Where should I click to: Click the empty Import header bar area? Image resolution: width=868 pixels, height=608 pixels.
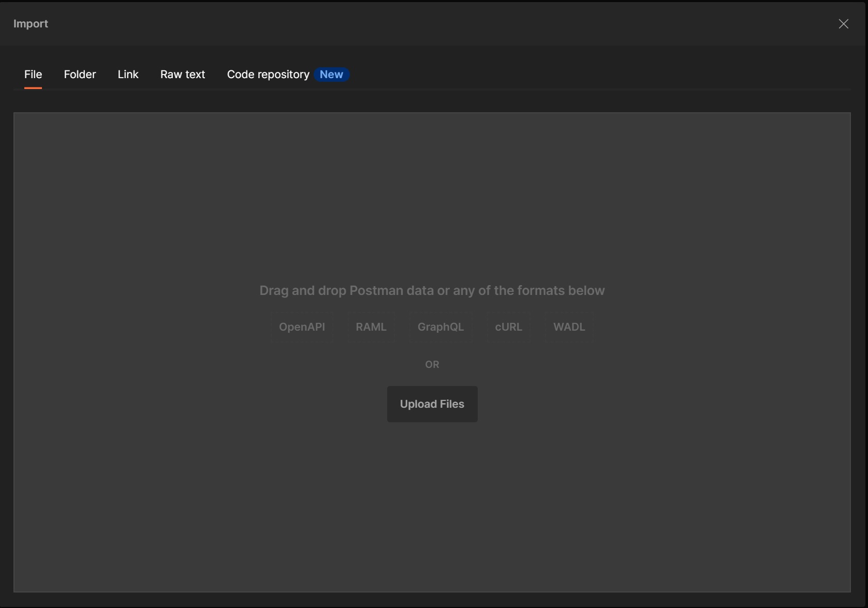click(x=414, y=24)
